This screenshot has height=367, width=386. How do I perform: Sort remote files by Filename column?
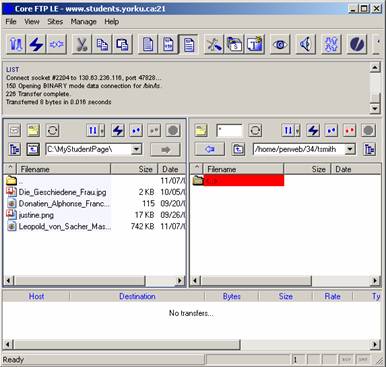pos(243,169)
